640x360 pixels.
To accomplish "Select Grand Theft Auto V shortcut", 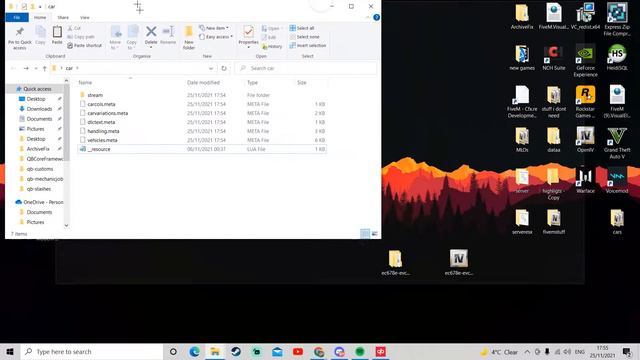I will tap(617, 143).
